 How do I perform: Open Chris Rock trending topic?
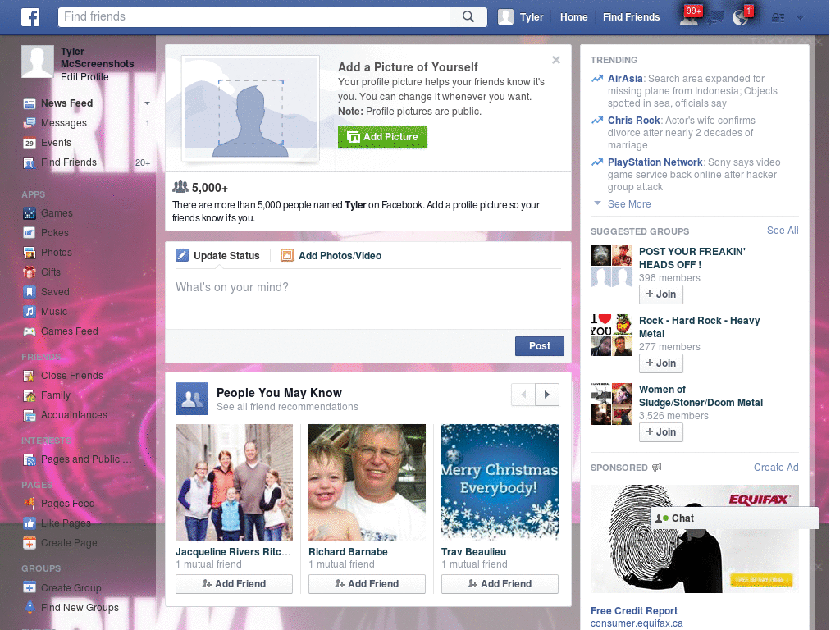coord(633,120)
